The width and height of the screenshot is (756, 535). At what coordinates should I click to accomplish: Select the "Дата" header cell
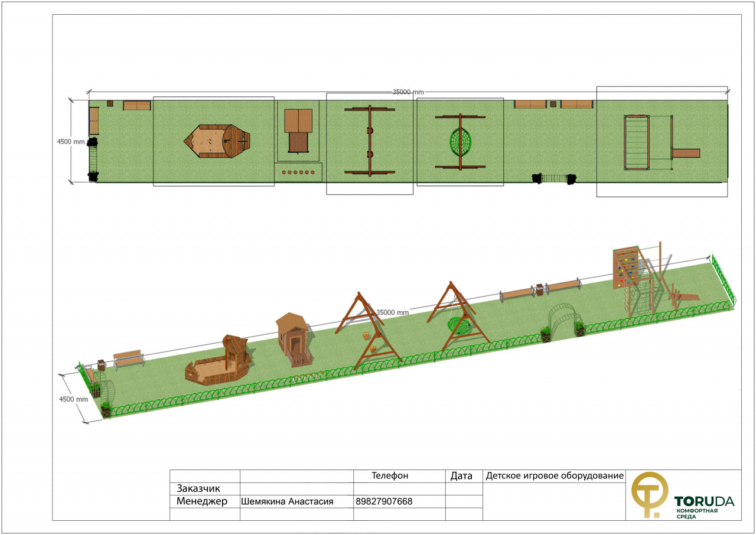tap(461, 475)
